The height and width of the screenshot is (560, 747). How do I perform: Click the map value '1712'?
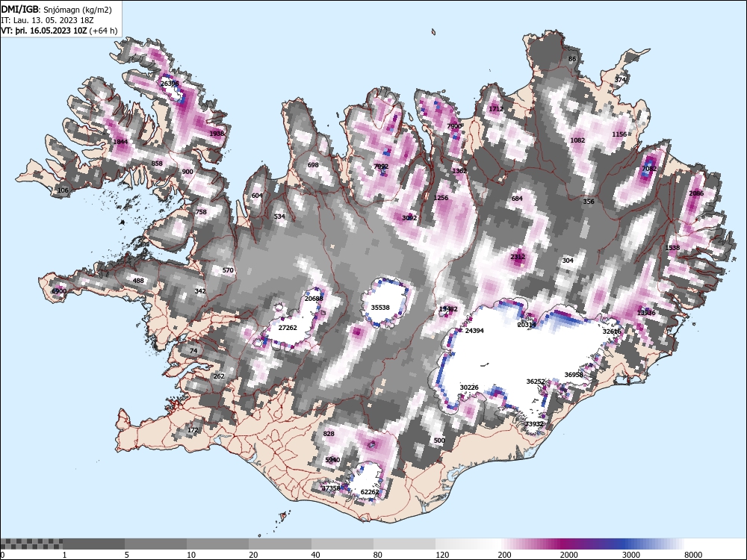tap(496, 109)
